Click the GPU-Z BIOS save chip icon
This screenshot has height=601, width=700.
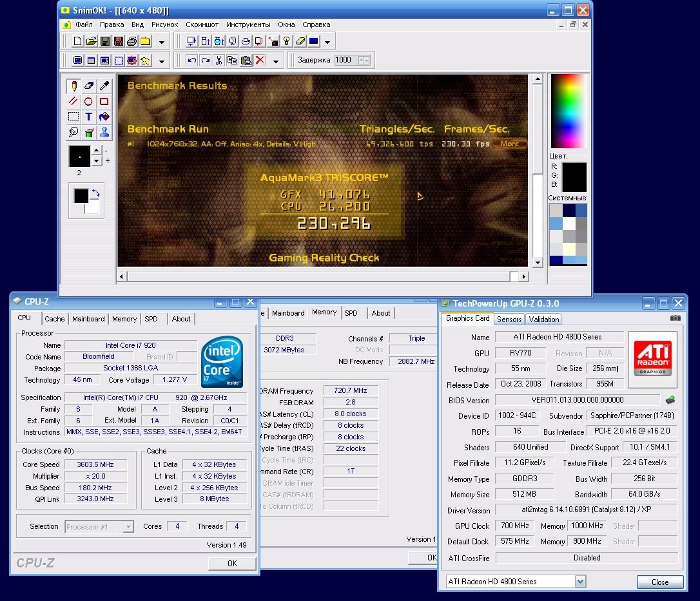670,400
